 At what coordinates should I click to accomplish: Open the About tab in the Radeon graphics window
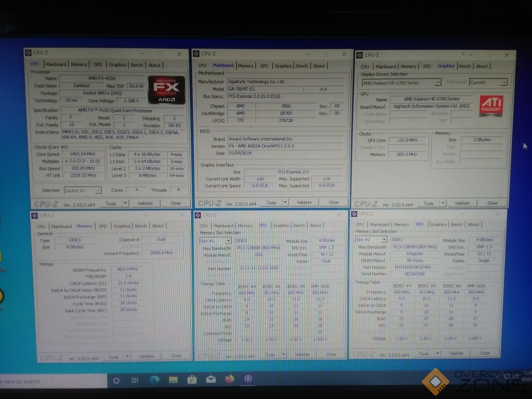pos(482,66)
